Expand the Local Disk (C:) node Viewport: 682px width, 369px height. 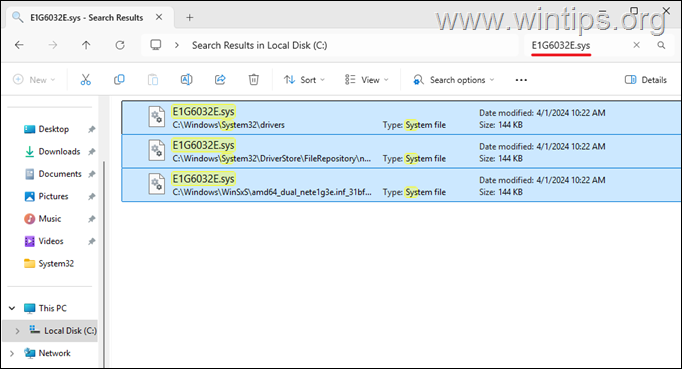(17, 331)
